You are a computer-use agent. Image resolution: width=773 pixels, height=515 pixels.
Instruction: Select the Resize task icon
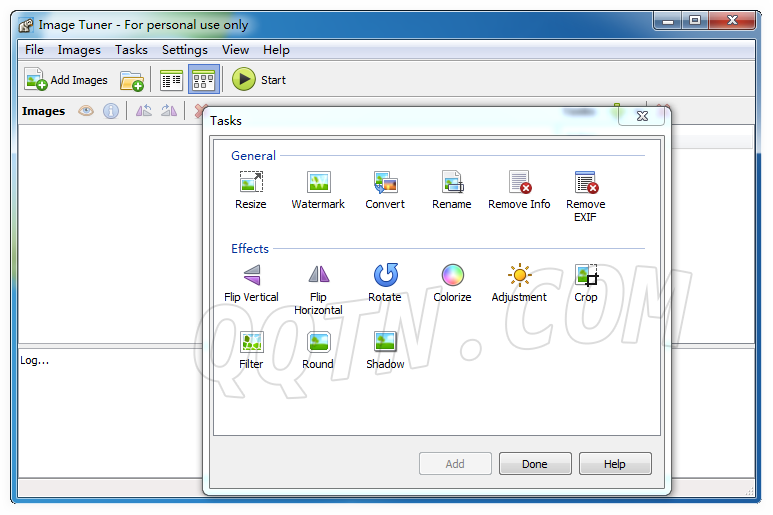250,183
